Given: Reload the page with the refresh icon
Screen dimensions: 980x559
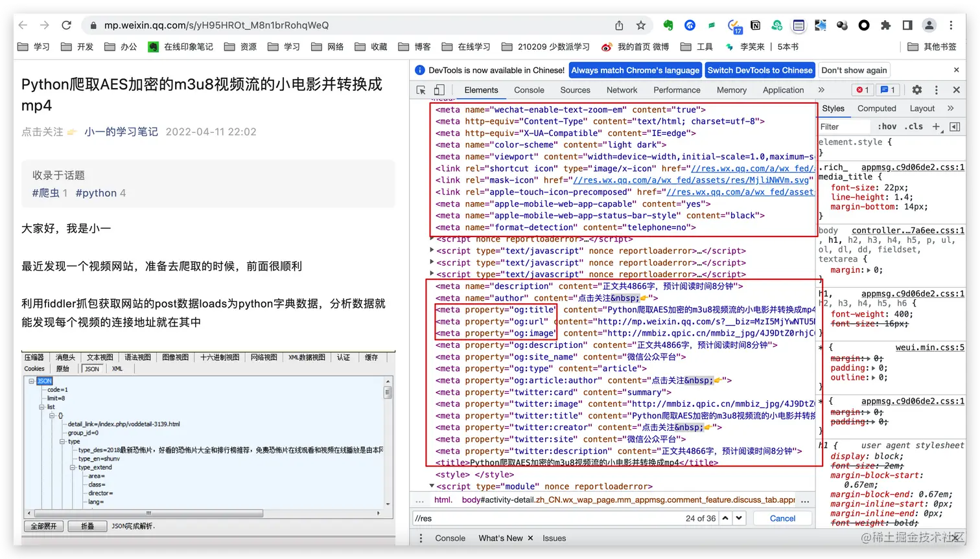Looking at the screenshot, I should [x=66, y=25].
